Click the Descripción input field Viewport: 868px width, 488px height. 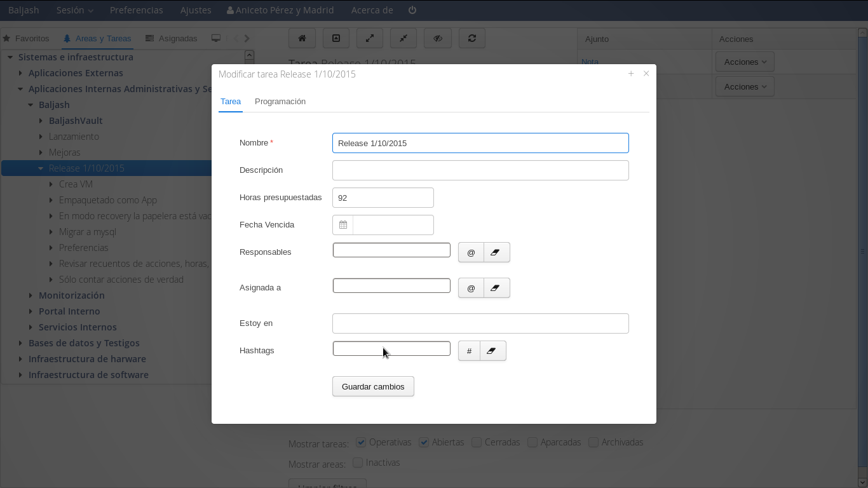[x=480, y=170]
